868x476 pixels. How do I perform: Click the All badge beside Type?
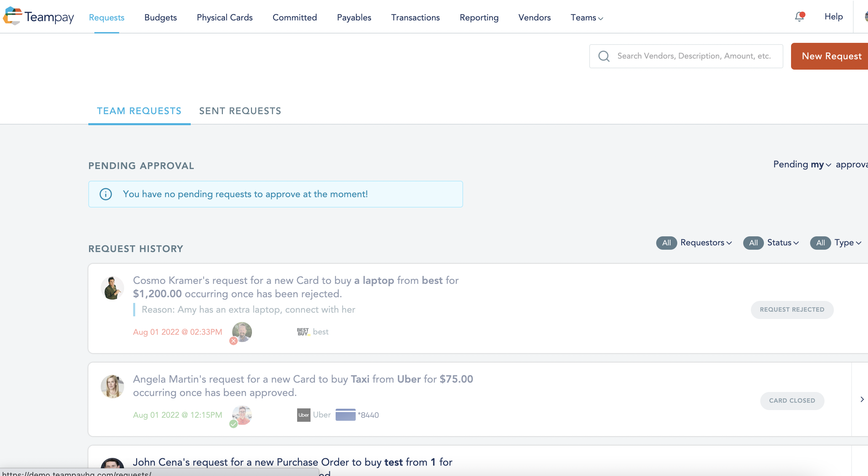(x=820, y=243)
